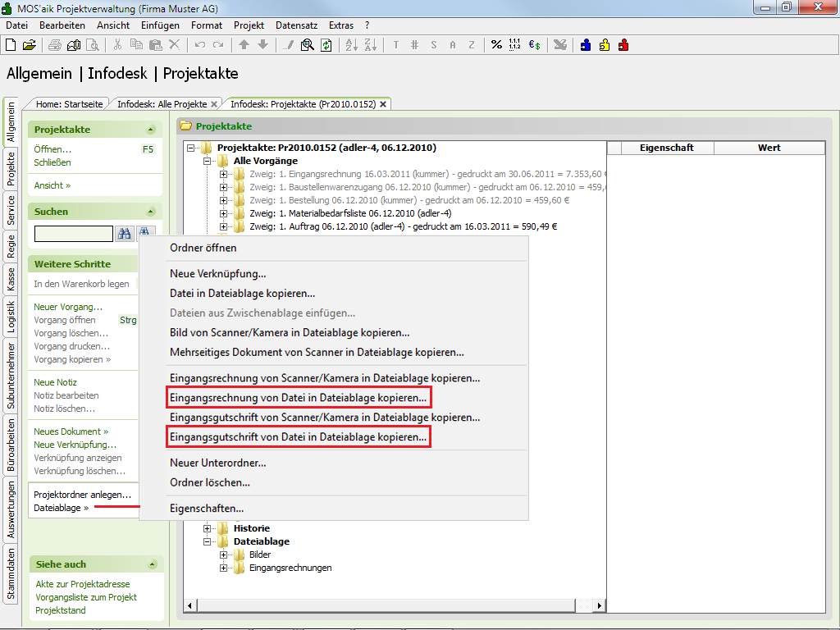Open the Extras menu
Screen dimensions: 840x630
(341, 25)
